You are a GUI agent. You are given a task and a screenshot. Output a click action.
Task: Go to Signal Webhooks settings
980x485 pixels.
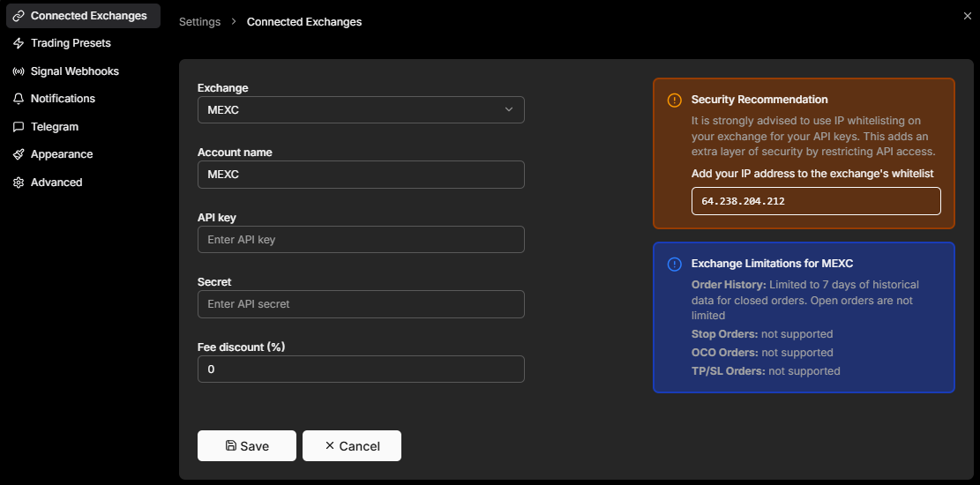(74, 71)
